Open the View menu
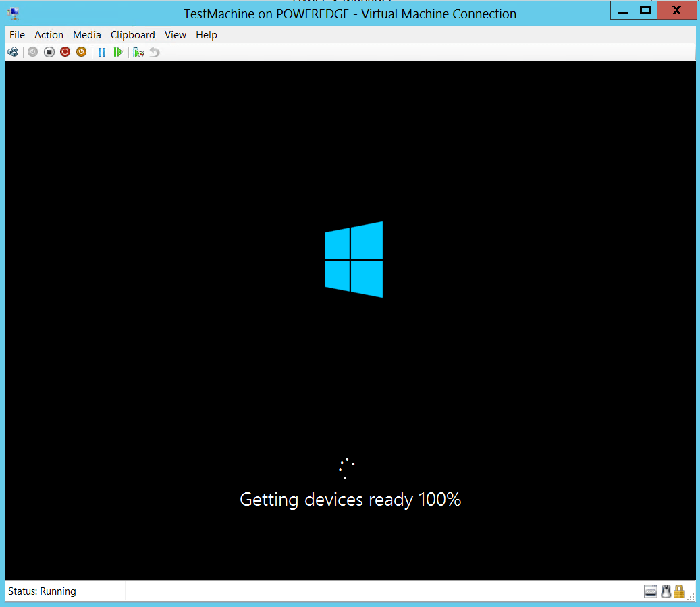 click(176, 35)
